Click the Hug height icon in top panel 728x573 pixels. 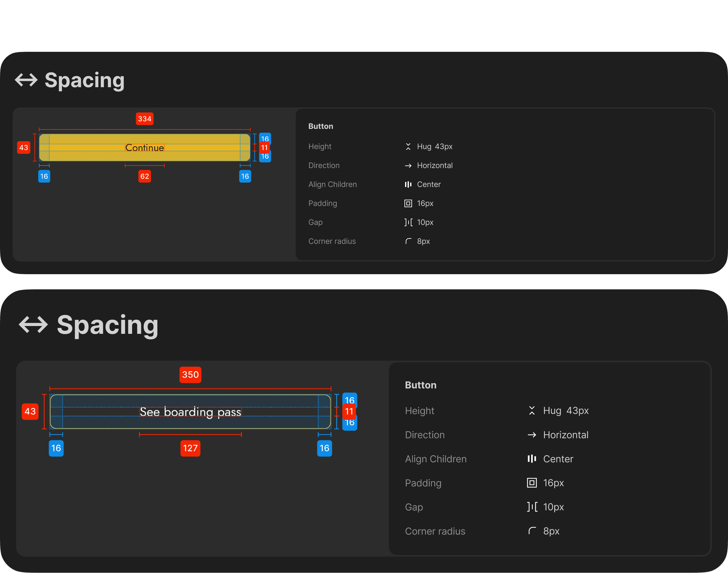(408, 147)
